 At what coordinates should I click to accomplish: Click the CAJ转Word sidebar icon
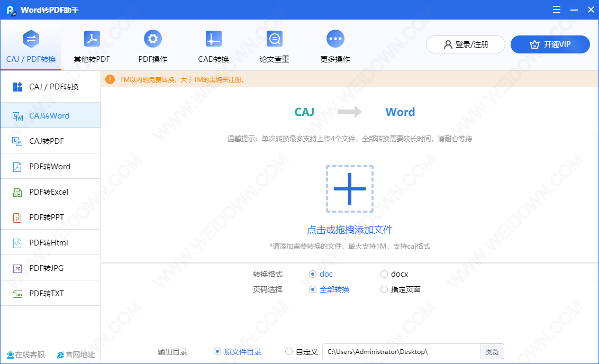17,116
